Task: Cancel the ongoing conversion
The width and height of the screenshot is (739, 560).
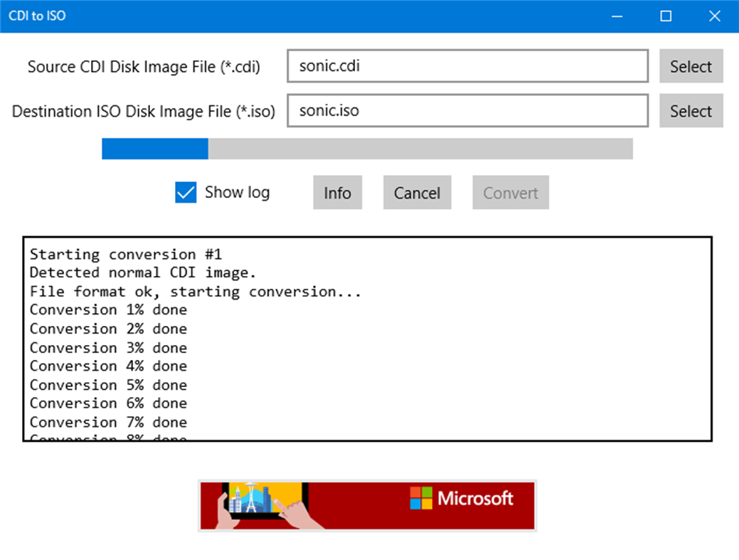Action: tap(417, 192)
